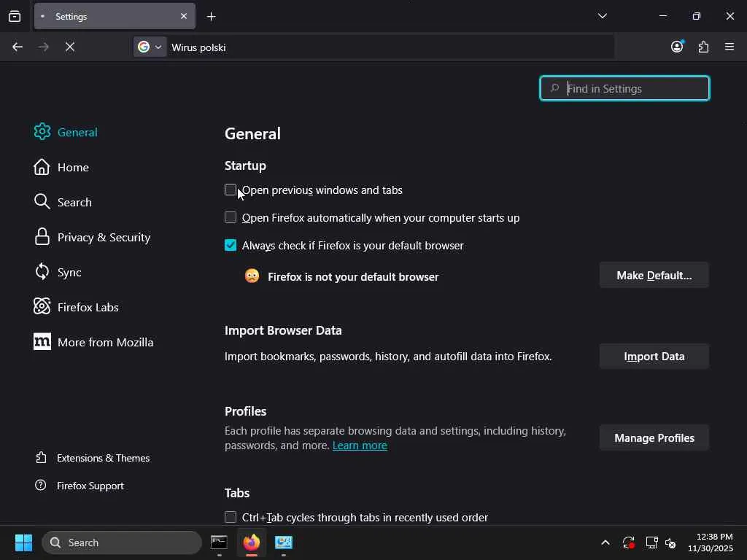Open the Windows Start menu

click(23, 542)
